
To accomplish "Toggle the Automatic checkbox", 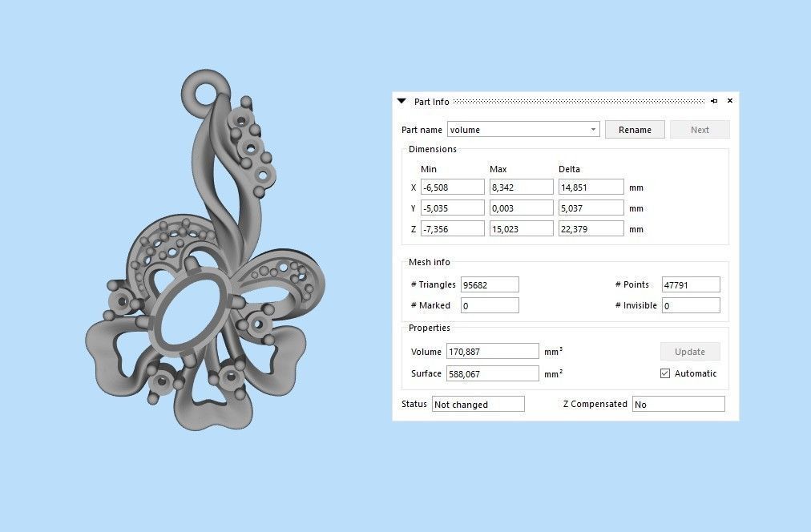I will [x=665, y=373].
